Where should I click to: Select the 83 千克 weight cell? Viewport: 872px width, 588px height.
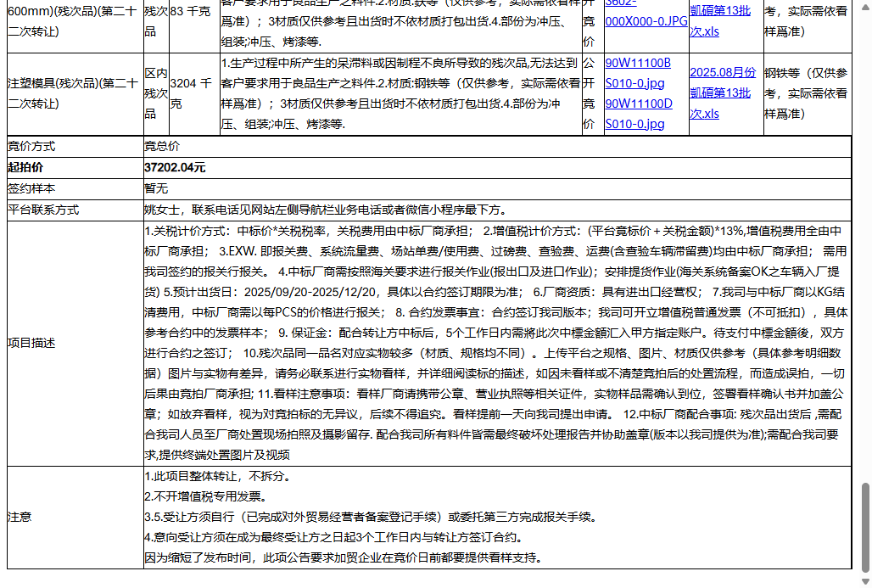click(x=190, y=11)
